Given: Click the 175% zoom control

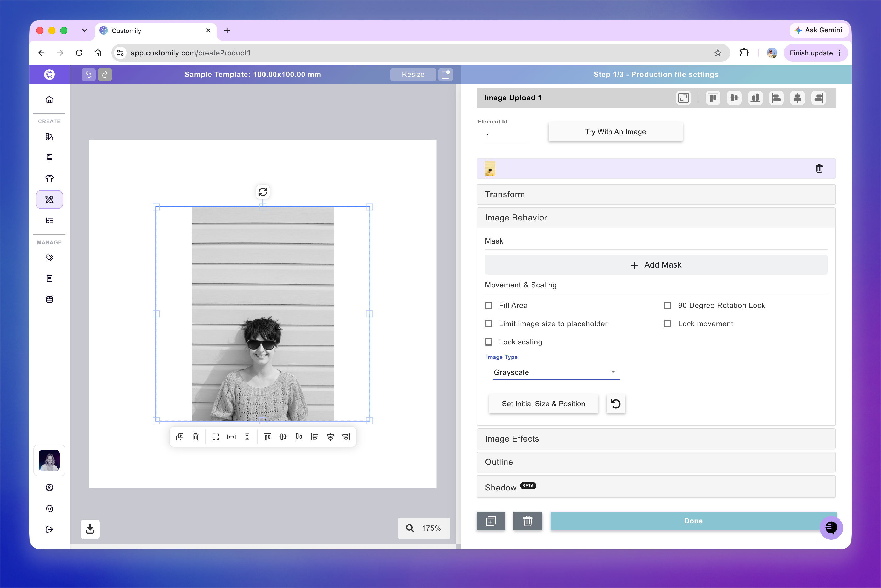Looking at the screenshot, I should tap(424, 528).
